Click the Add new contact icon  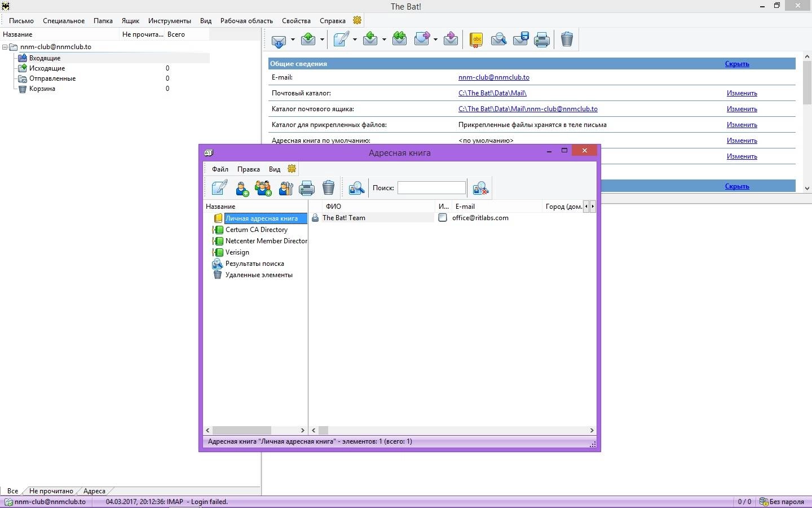click(242, 188)
